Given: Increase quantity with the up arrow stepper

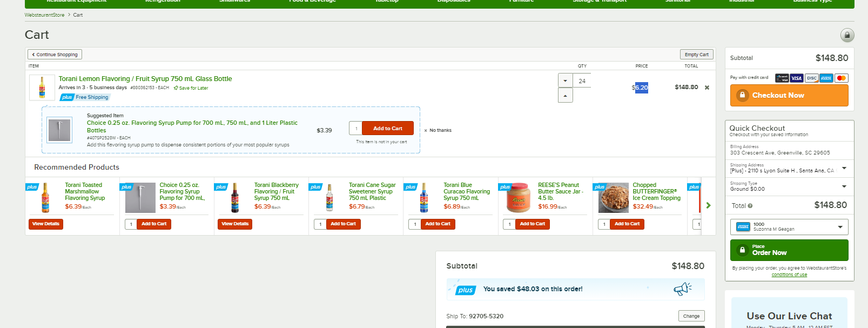Looking at the screenshot, I should [x=565, y=95].
